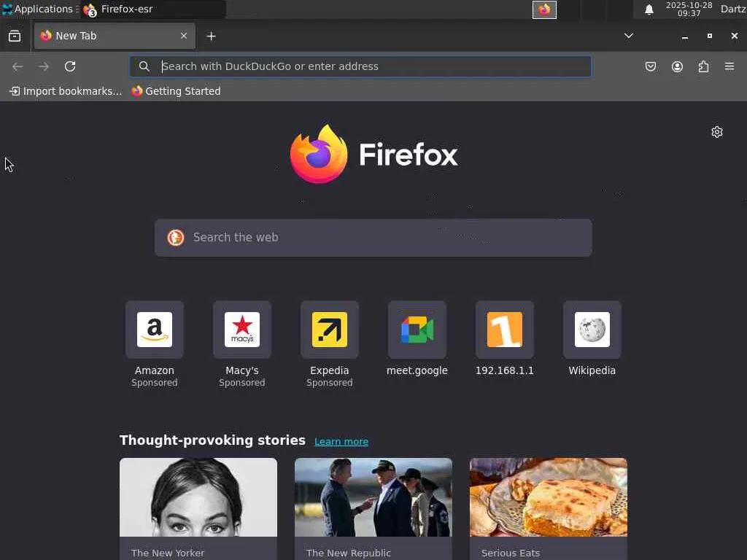Open the Firefox account menu
The image size is (747, 560).
tap(677, 66)
